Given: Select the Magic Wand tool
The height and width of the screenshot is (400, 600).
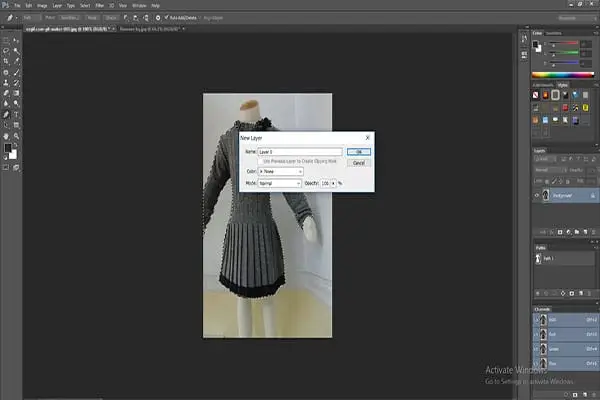Looking at the screenshot, I should click(16, 51).
